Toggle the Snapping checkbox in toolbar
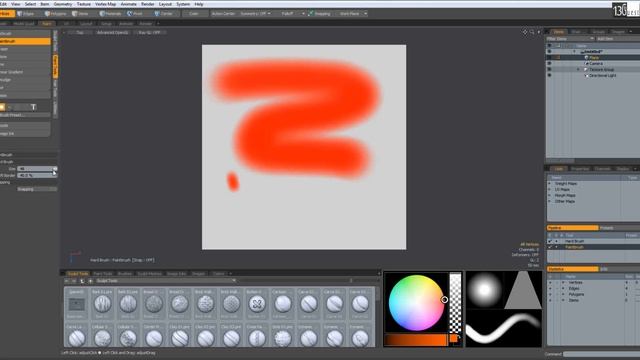 point(311,13)
